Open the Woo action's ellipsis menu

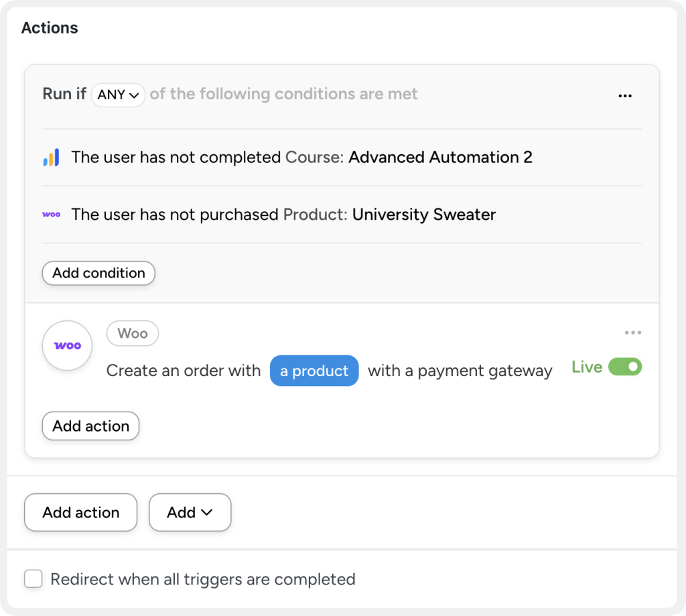pyautogui.click(x=633, y=332)
